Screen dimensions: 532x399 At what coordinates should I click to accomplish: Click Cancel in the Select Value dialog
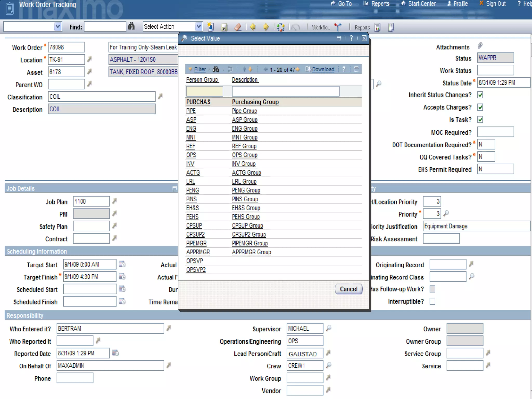coord(348,289)
